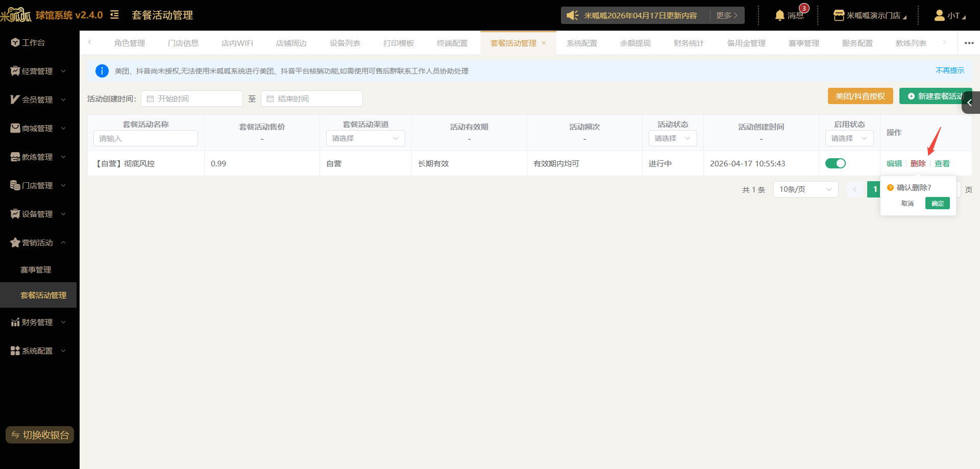Click the 更多 link in the announcement bar

pyautogui.click(x=727, y=15)
